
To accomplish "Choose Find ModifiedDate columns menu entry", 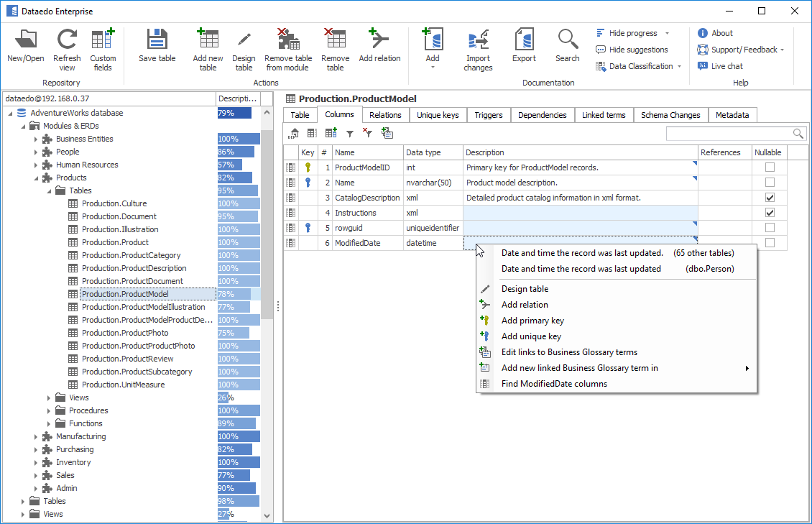I will point(554,384).
